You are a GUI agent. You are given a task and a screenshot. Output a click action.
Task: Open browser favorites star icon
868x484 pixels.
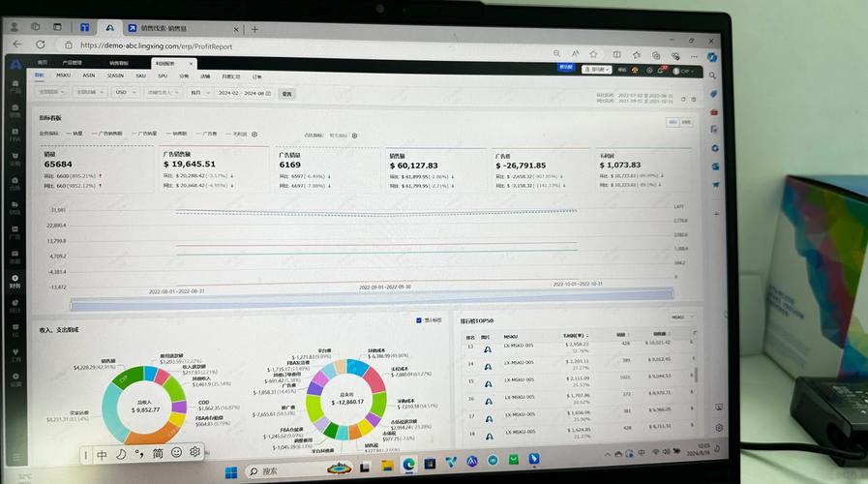tap(593, 53)
